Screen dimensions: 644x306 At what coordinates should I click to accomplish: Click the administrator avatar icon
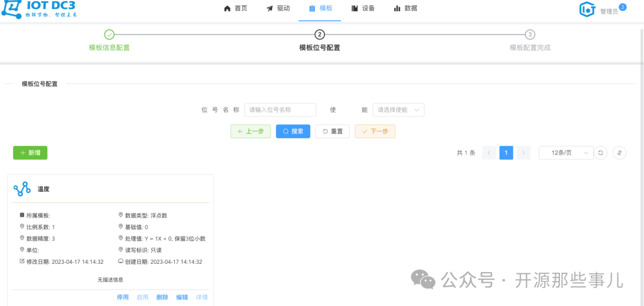(587, 10)
